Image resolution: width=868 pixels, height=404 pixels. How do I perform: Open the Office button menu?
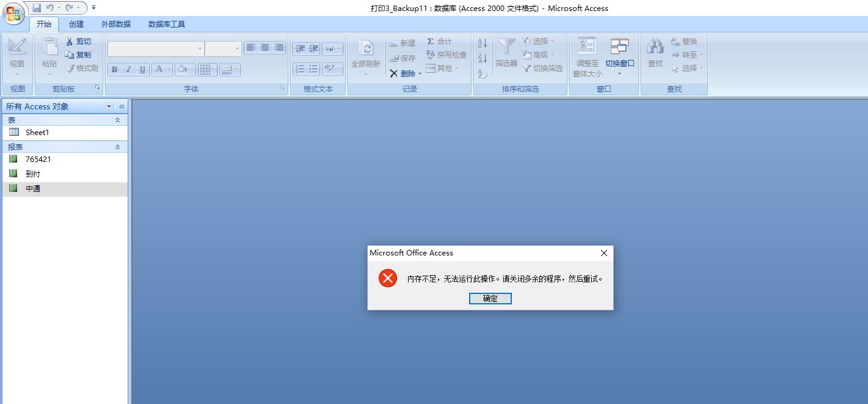coord(13,12)
